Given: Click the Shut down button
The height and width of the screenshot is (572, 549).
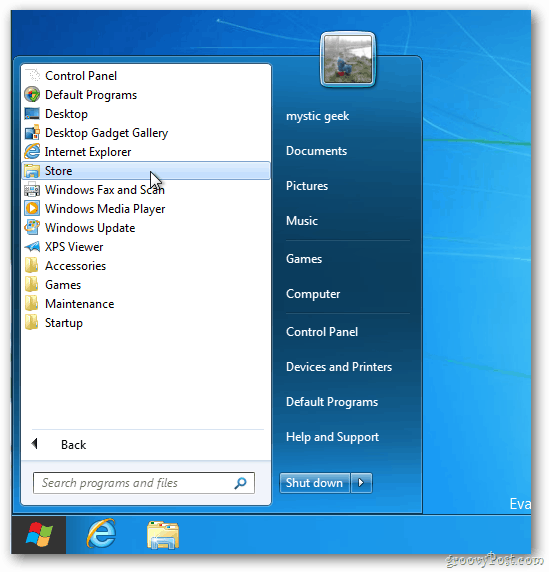Looking at the screenshot, I should click(x=314, y=483).
